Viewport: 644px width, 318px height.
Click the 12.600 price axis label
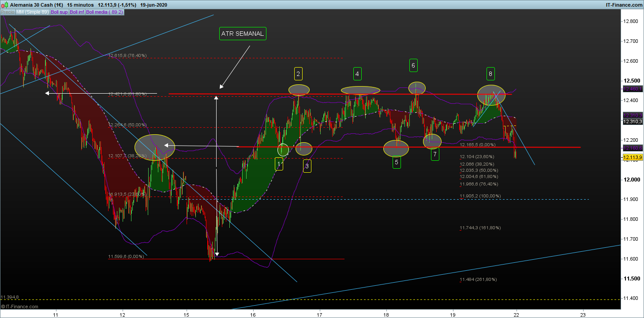[x=632, y=61]
